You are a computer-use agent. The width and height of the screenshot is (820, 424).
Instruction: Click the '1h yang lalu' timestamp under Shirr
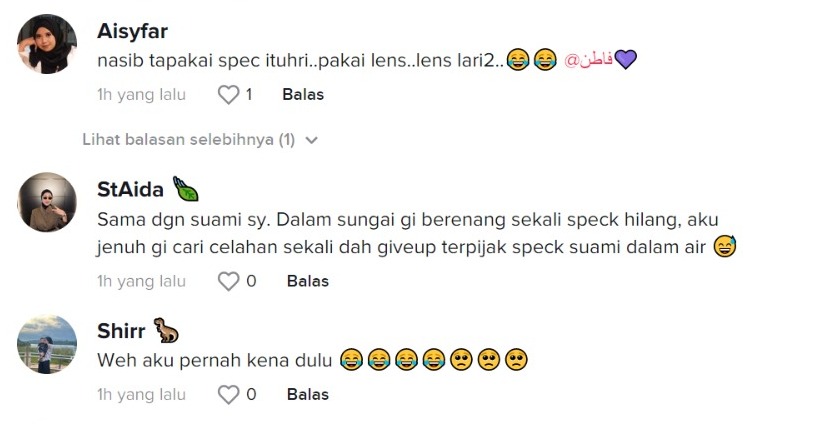pyautogui.click(x=142, y=395)
